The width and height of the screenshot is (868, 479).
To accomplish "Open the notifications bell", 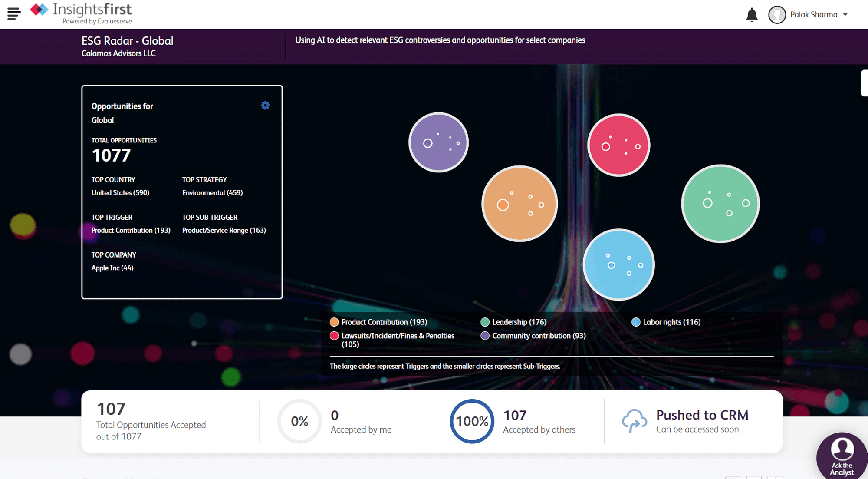I will 752,15.
